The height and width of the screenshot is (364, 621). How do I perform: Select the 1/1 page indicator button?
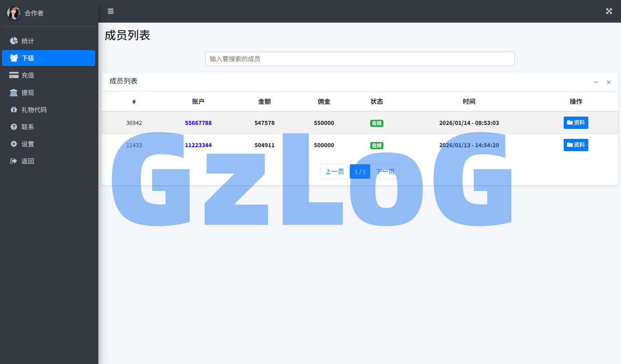(x=360, y=171)
